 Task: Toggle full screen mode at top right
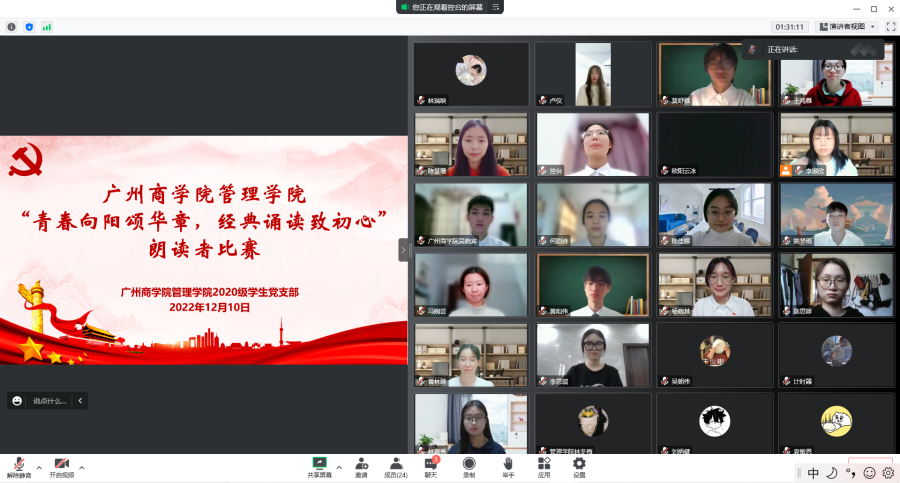coord(890,27)
